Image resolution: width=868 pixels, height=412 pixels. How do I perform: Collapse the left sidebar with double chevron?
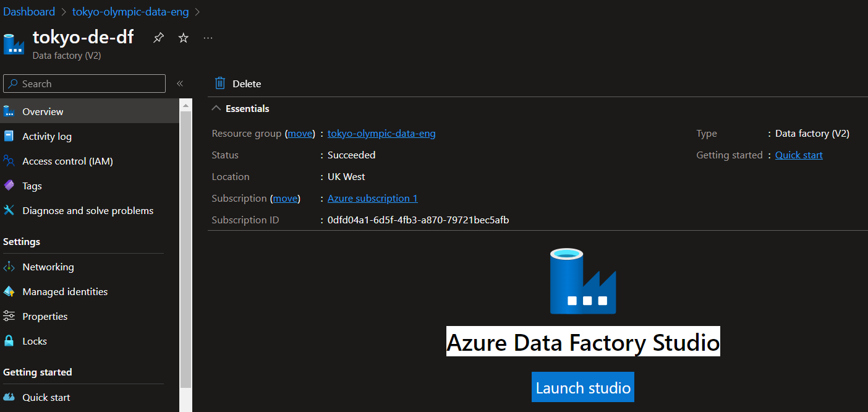tap(180, 84)
